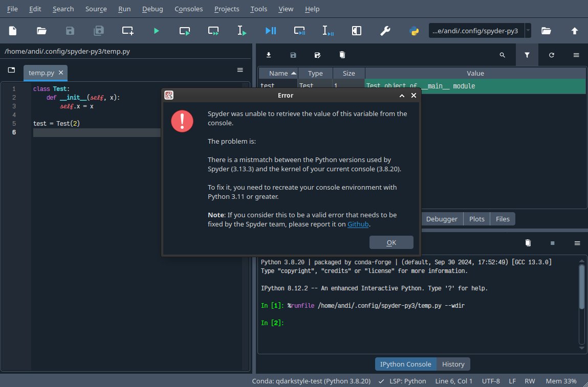Open the Run menu
This screenshot has height=387, width=588.
[x=124, y=9]
